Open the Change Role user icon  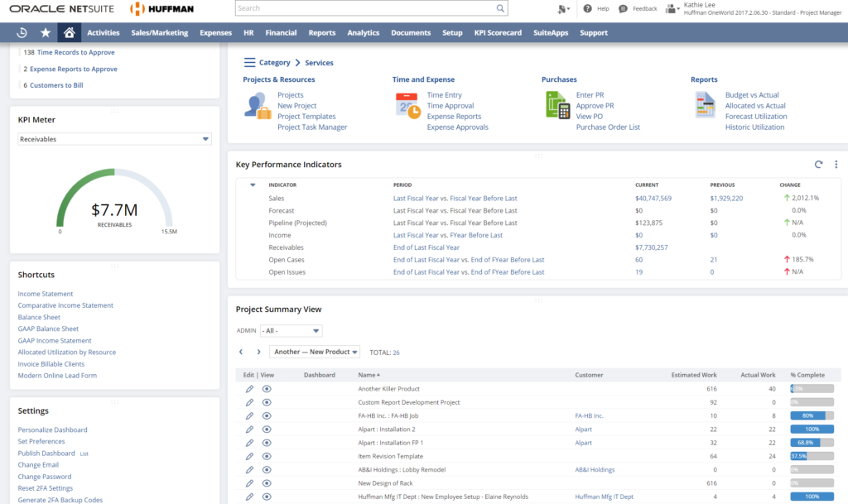pyautogui.click(x=672, y=8)
